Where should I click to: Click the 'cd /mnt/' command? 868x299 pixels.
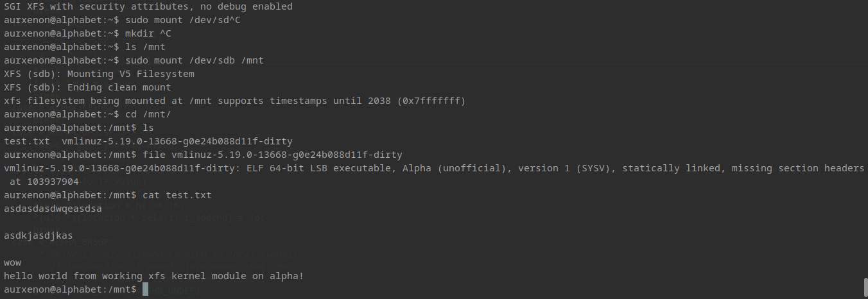(148, 114)
